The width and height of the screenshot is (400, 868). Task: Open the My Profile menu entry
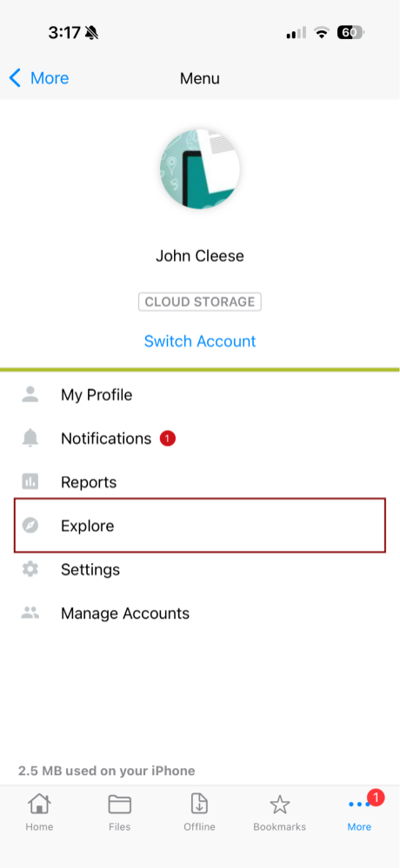(200, 394)
